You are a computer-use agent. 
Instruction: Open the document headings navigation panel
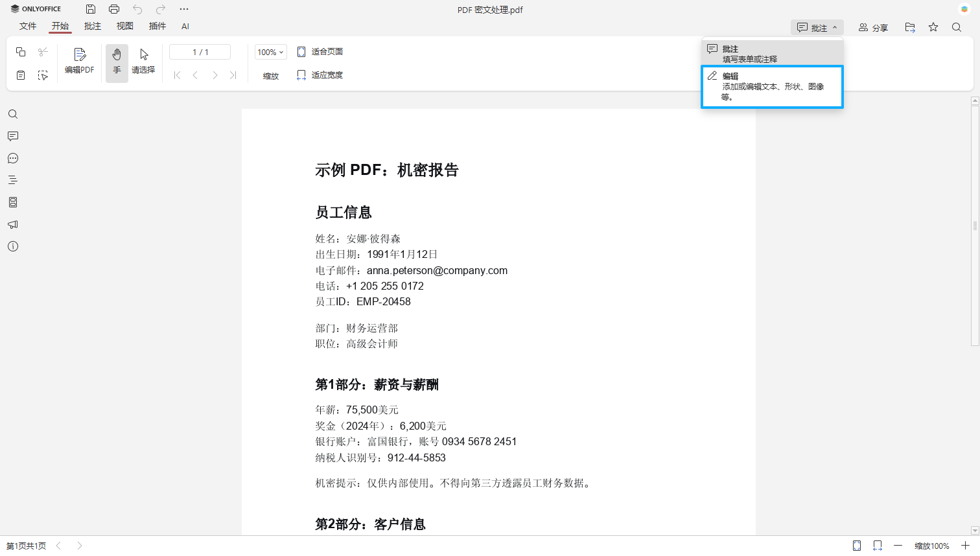pyautogui.click(x=13, y=180)
